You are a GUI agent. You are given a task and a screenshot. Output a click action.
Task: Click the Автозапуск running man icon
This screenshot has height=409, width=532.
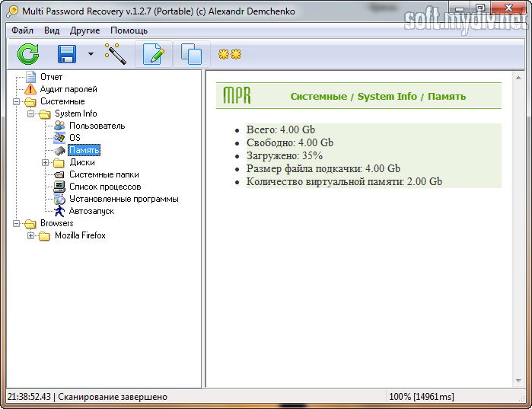pos(59,211)
